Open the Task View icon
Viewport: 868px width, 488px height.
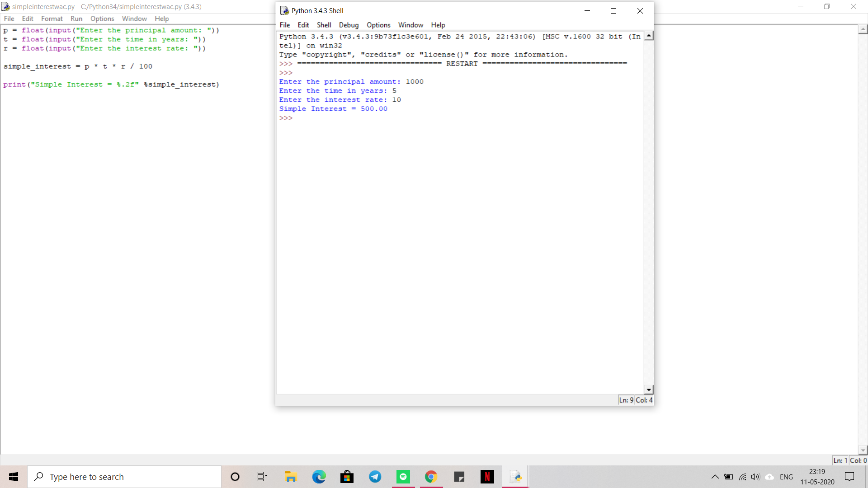(x=262, y=477)
